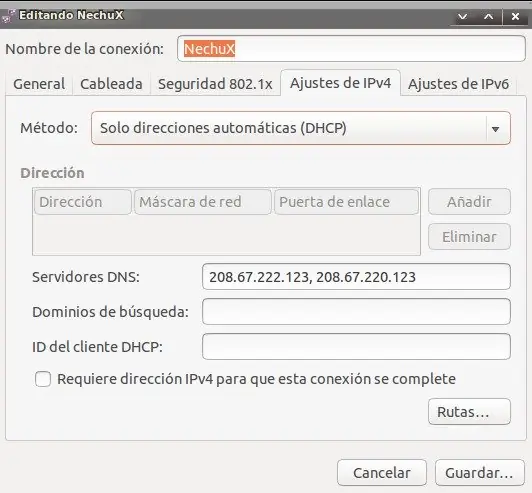The height and width of the screenshot is (493, 532).
Task: Switch to the Ajustes de IPv6 tab
Action: click(458, 84)
